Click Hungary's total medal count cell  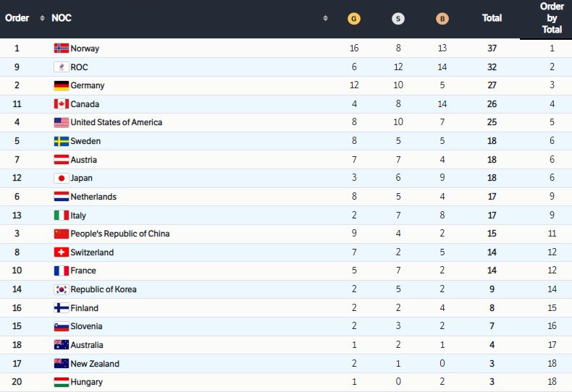point(492,382)
